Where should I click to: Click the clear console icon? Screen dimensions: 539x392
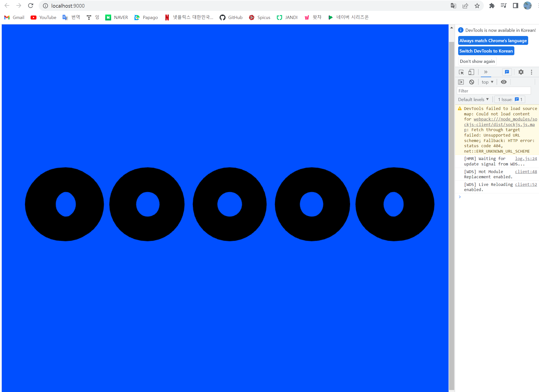click(471, 82)
